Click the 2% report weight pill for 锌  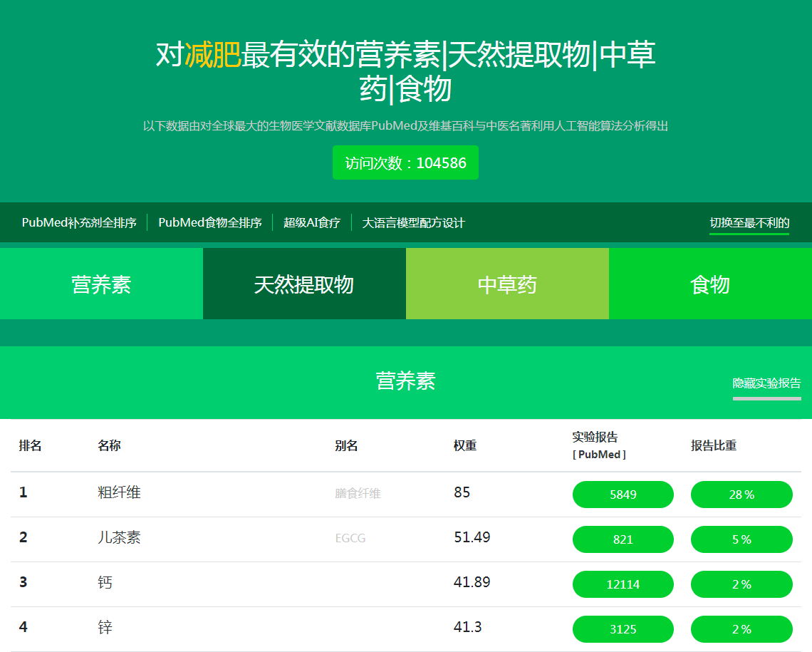[741, 629]
